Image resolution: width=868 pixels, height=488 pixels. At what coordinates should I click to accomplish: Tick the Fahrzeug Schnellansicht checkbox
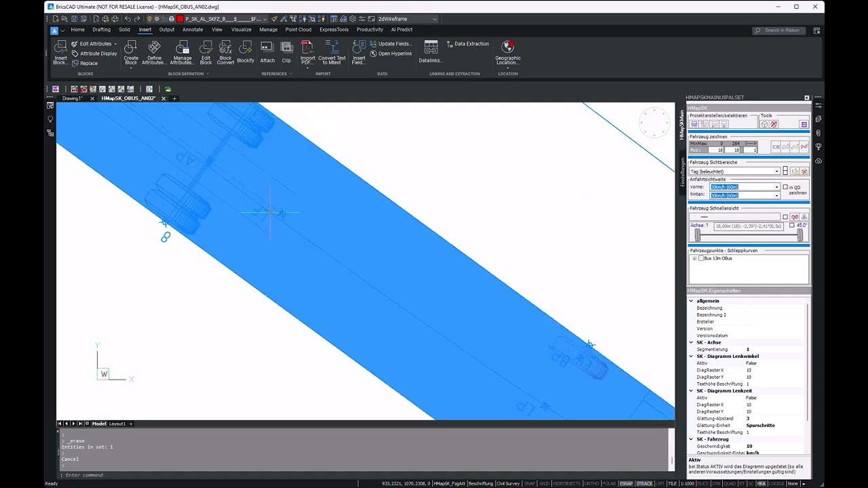click(785, 217)
